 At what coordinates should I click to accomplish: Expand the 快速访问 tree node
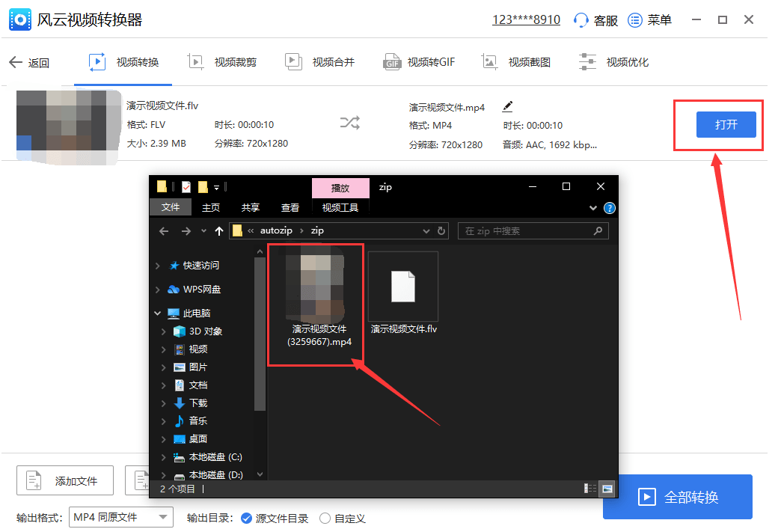(157, 266)
